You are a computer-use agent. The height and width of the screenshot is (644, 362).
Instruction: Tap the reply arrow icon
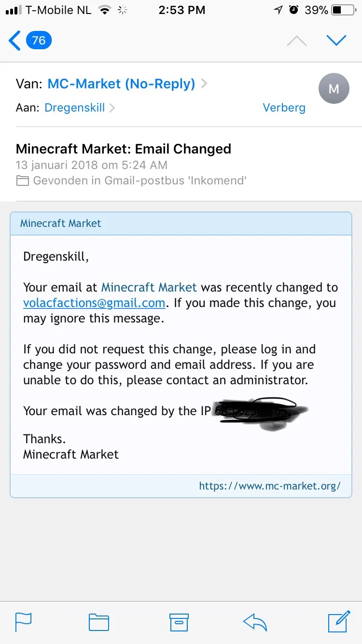point(255,622)
